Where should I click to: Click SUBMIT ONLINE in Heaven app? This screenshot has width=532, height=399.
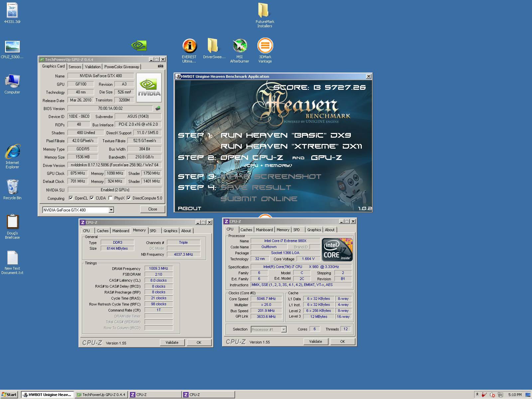[x=259, y=199]
